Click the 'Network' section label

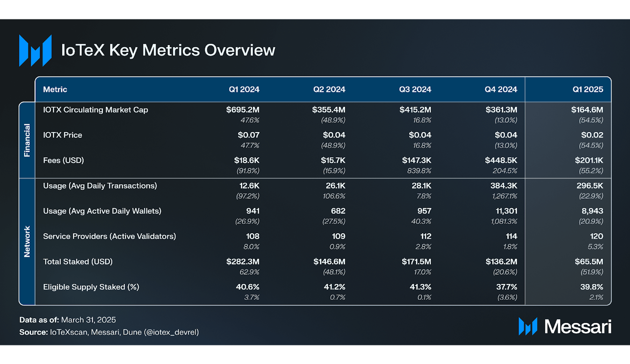coord(27,242)
